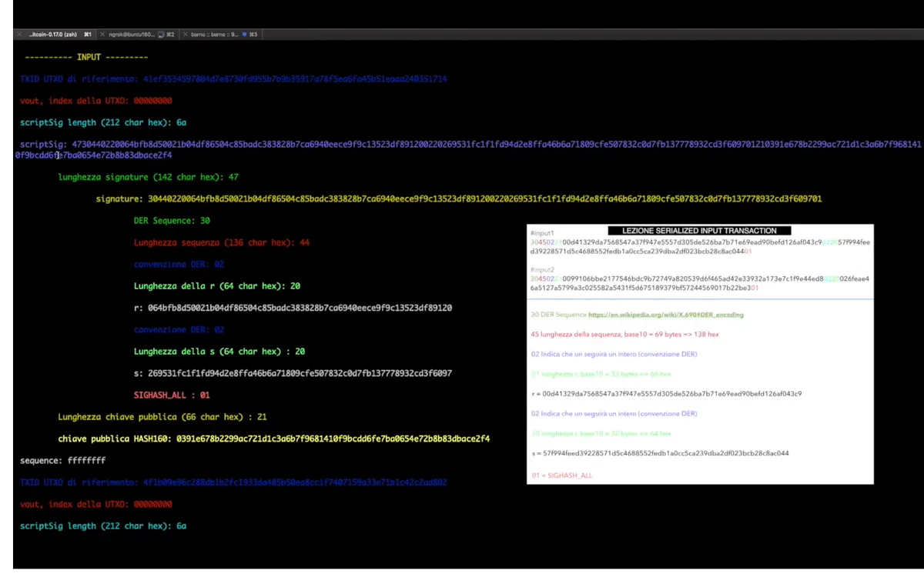Image resolution: width=924 pixels, height=584 pixels.
Task: Click the LEZIONE SERIALIZED INPUT TRANSACTION title
Action: coord(699,230)
